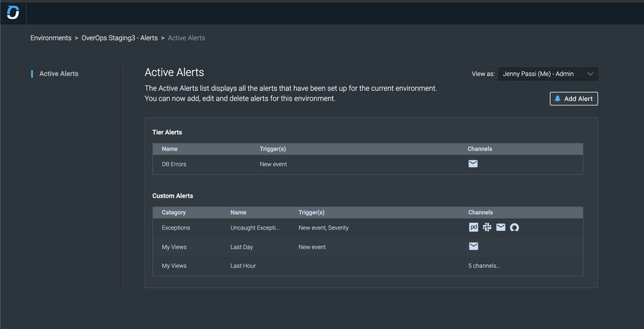Click the OverOps logo icon

[x=13, y=13]
